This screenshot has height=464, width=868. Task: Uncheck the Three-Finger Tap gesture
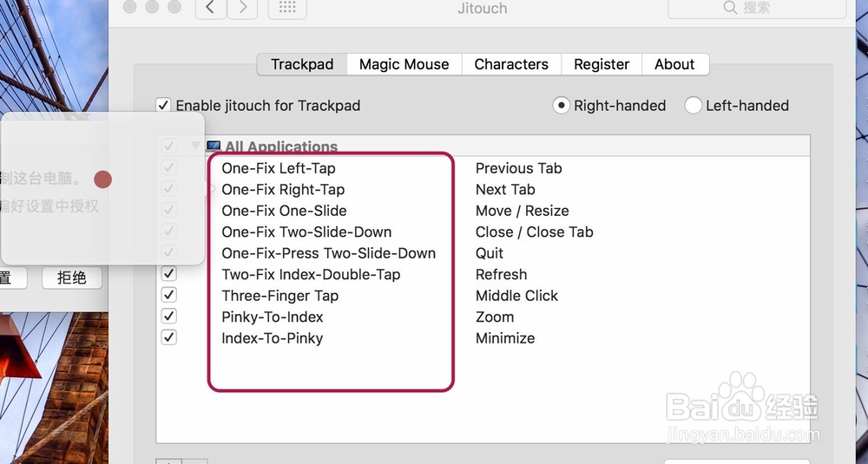[x=169, y=296]
